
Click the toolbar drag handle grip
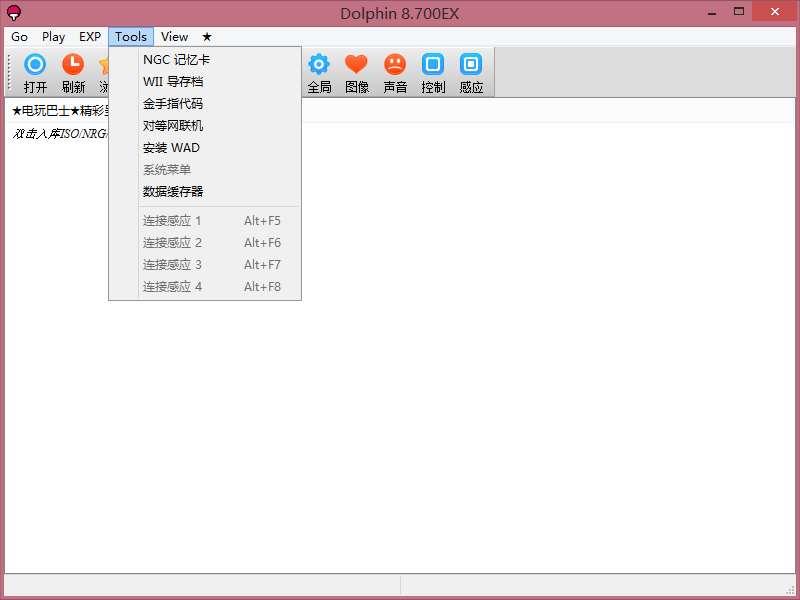10,72
